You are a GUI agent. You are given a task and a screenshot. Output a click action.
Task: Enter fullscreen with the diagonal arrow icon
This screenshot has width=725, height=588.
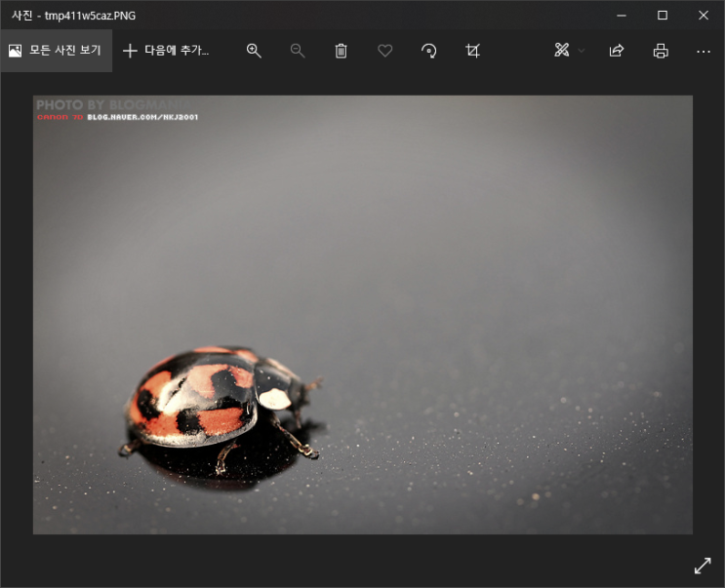coord(703,566)
